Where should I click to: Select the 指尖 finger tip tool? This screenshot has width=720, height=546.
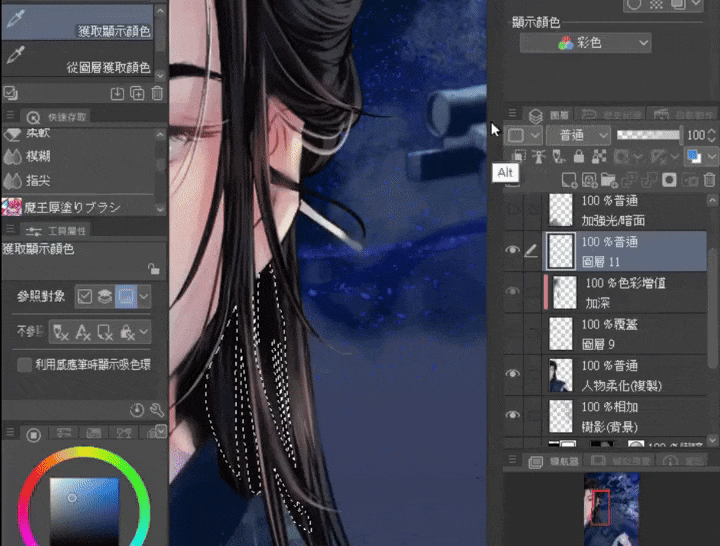pyautogui.click(x=77, y=180)
